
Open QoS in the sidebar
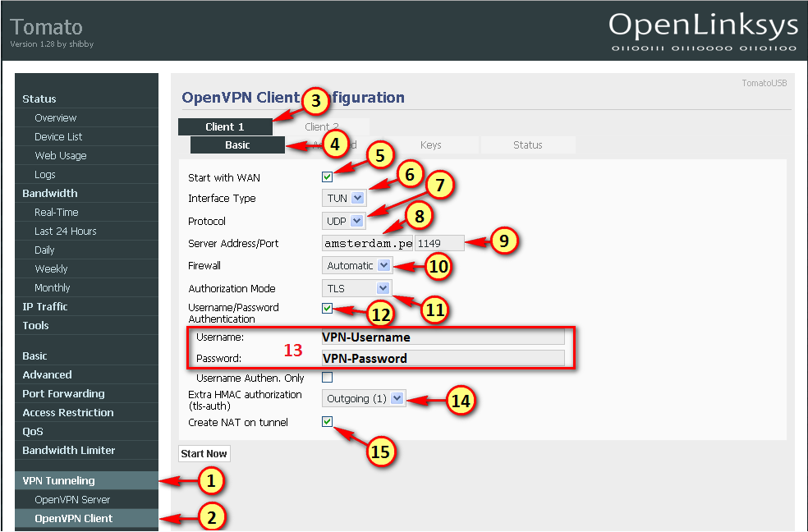tap(86, 432)
